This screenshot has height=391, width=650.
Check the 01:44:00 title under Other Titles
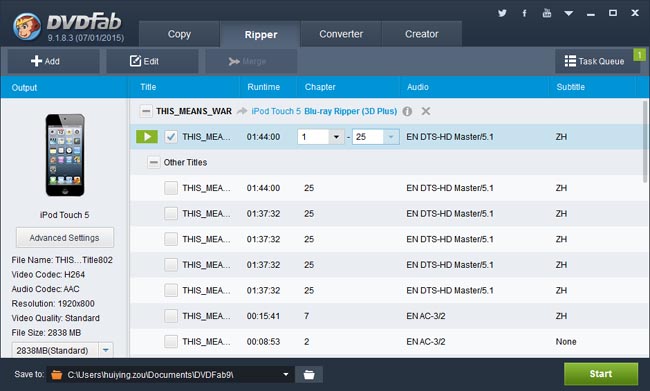(171, 188)
